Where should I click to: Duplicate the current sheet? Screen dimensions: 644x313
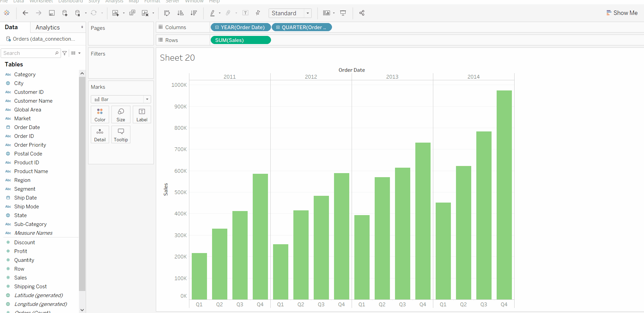pos(132,13)
